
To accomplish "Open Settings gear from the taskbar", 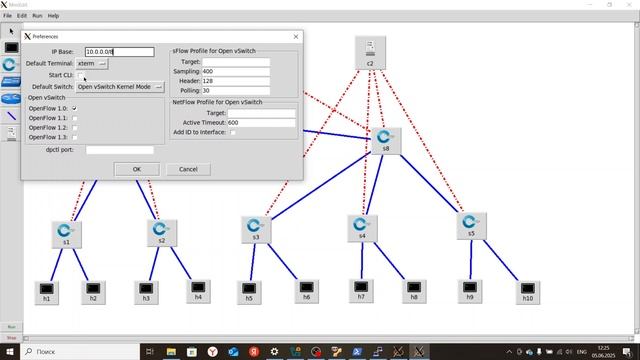I will [274, 351].
